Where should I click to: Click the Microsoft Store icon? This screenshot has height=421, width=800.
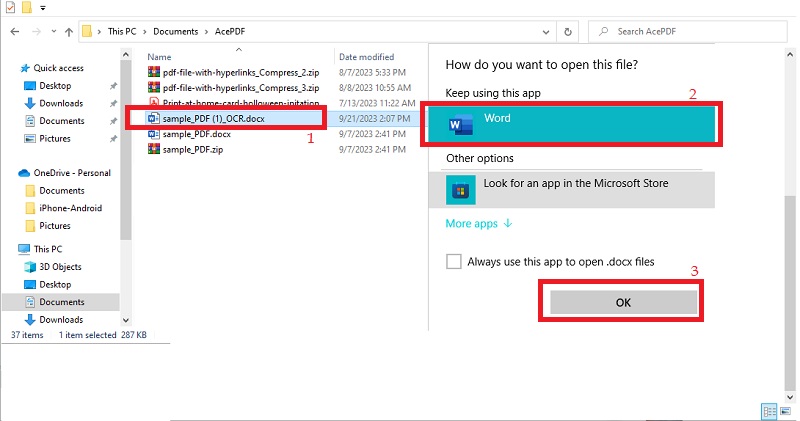pyautogui.click(x=461, y=190)
